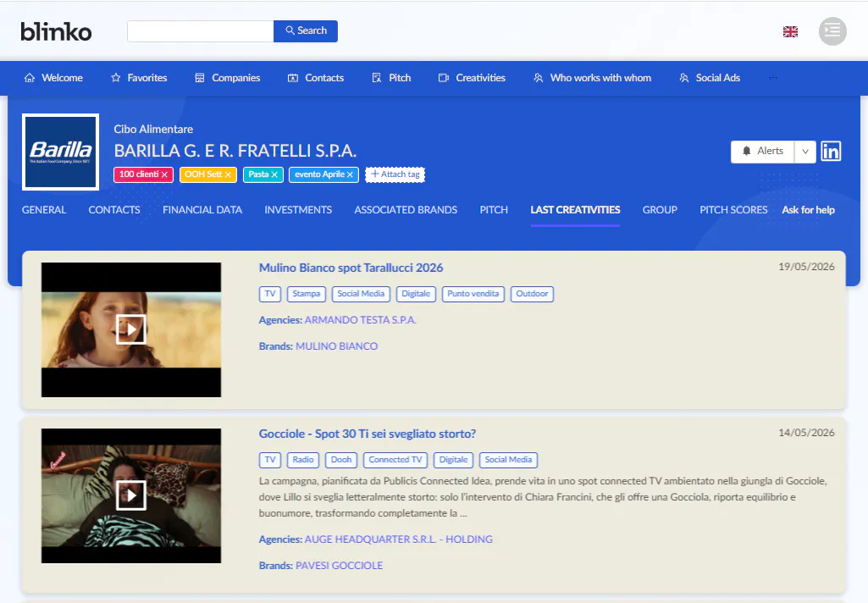Screen dimensions: 868x603
Task: Click Social Media tag on Gocciole creativity
Action: tap(508, 460)
